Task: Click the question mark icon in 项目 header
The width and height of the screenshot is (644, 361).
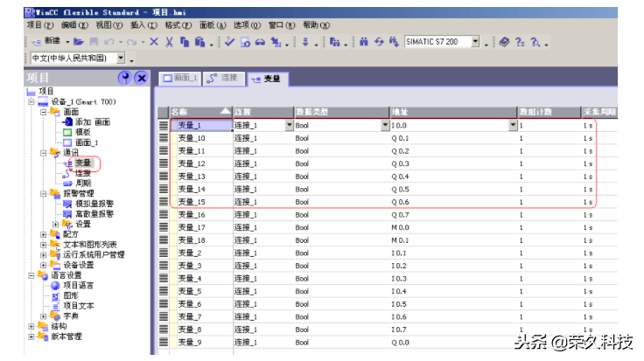Action: pyautogui.click(x=124, y=79)
